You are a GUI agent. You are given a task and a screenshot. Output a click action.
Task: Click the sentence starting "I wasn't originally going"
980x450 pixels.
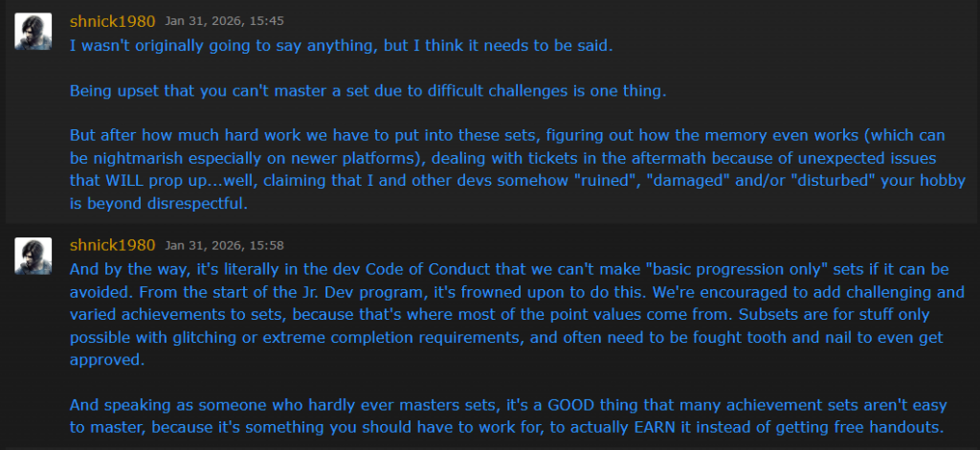point(342,46)
